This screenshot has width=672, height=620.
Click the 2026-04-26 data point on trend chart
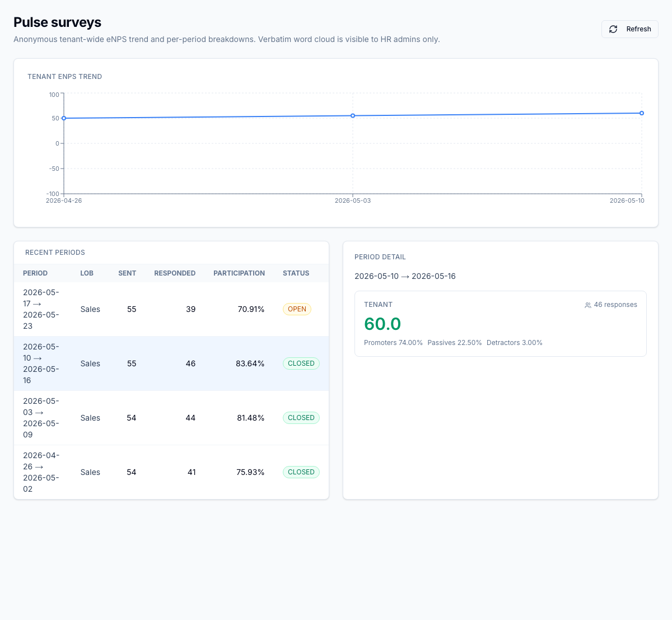[64, 118]
